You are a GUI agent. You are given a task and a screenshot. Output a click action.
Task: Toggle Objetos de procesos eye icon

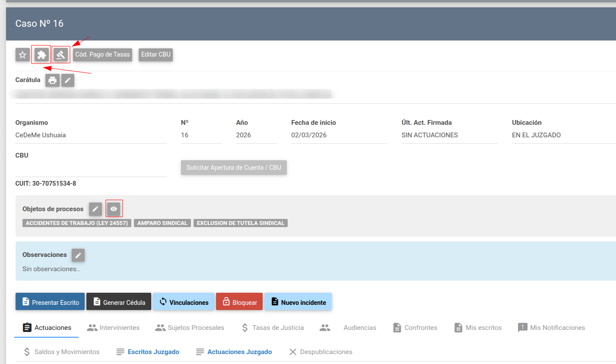(x=114, y=209)
